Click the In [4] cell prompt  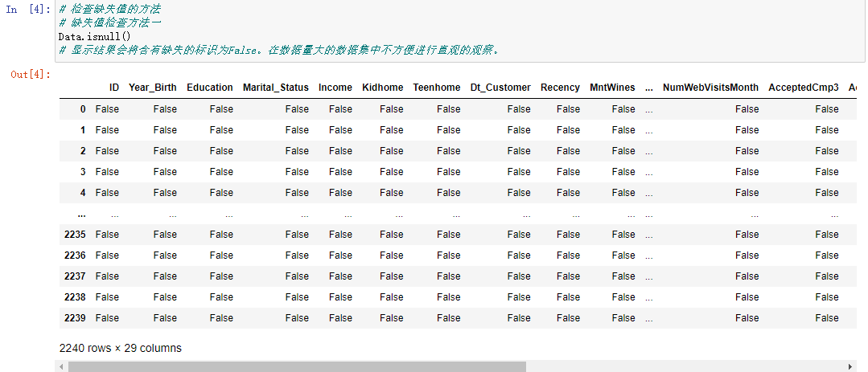tap(27, 10)
